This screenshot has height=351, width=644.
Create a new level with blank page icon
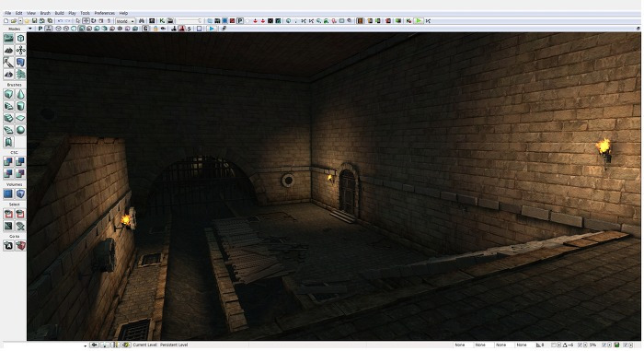6,20
